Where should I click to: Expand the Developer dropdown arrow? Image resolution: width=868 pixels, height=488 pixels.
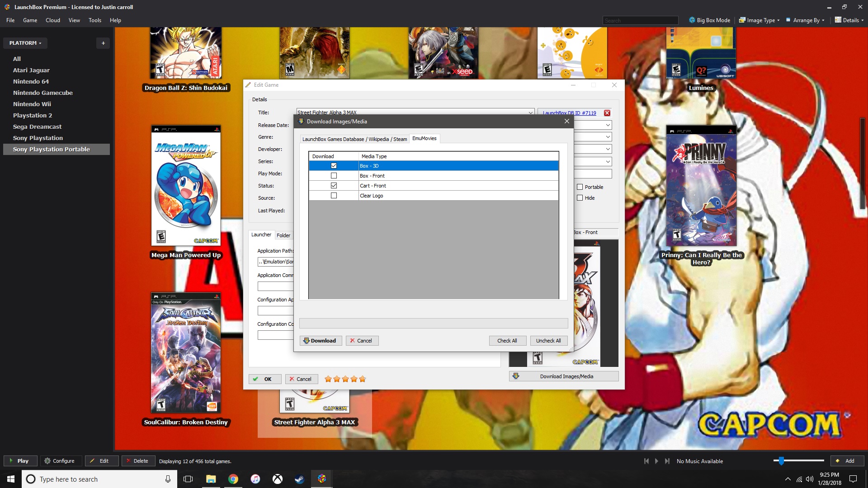(x=608, y=149)
